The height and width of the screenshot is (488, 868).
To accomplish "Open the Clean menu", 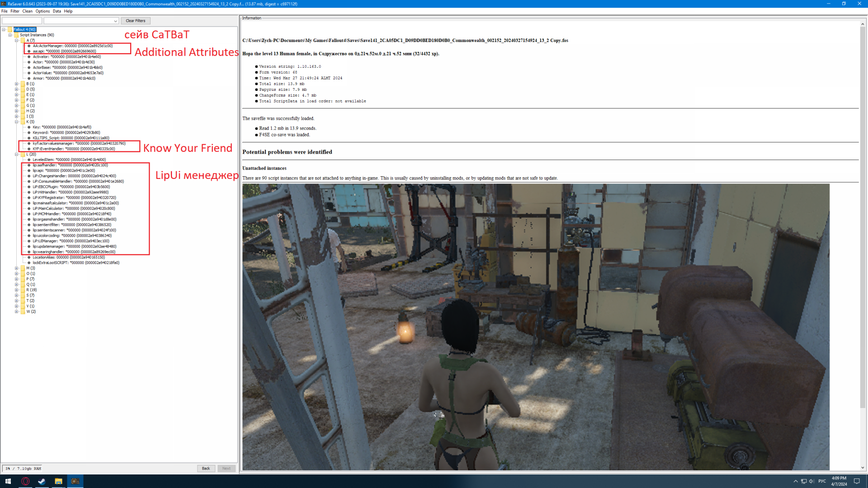I will click(x=27, y=11).
